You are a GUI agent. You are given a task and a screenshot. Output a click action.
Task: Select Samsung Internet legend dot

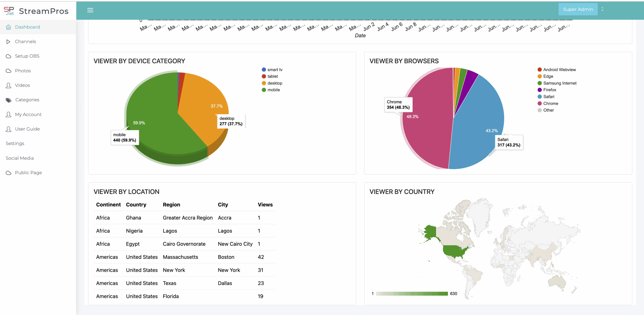(540, 83)
